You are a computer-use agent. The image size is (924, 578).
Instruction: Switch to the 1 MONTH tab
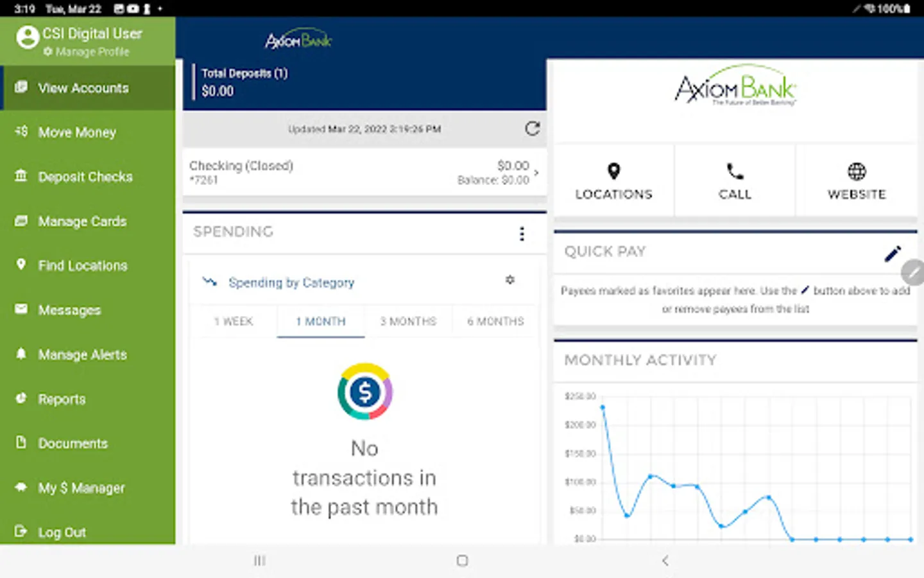pos(321,321)
